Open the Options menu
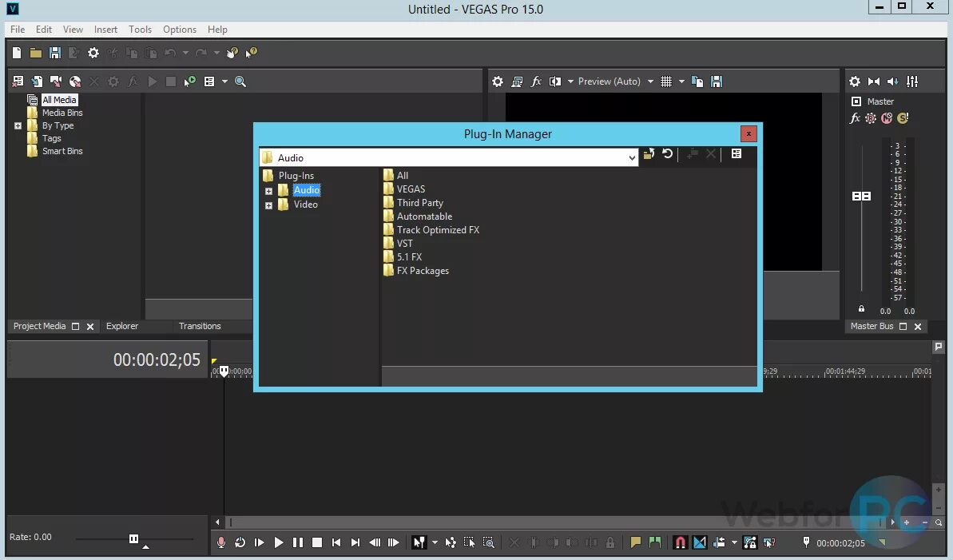Screen dimensions: 953x560 179,30
